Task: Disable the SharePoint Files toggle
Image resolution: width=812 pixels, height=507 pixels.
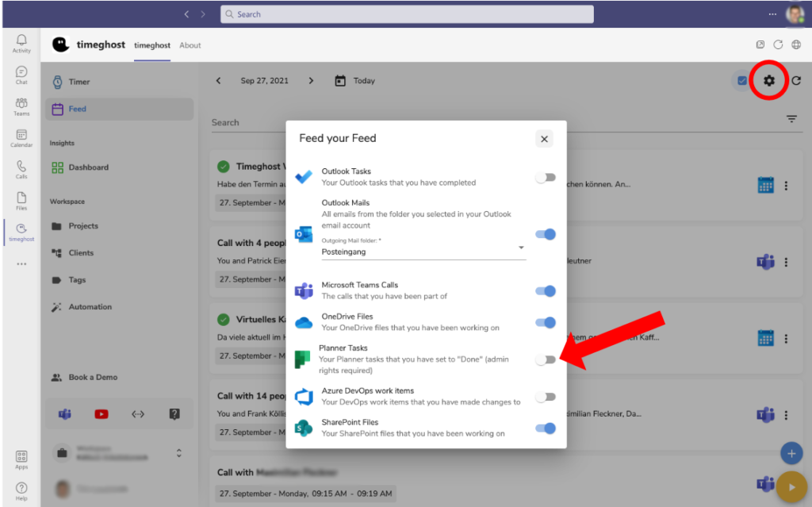Action: [546, 428]
